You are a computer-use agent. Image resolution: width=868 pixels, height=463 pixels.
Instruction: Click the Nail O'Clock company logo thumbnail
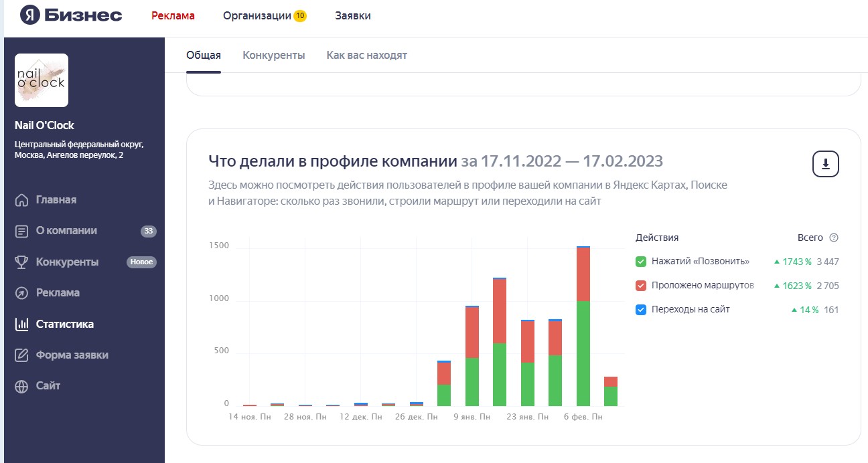[x=42, y=80]
